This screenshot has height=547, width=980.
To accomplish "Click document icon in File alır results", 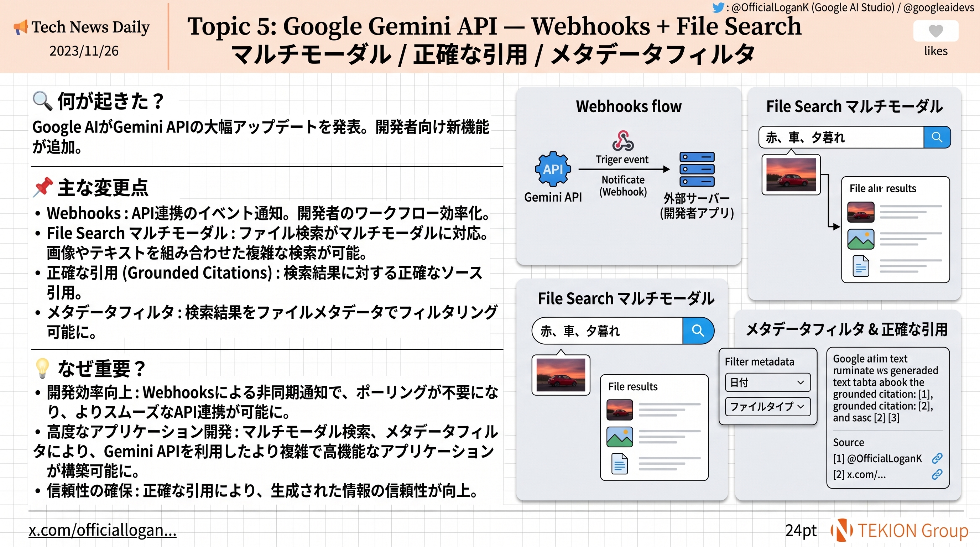I will pyautogui.click(x=861, y=266).
